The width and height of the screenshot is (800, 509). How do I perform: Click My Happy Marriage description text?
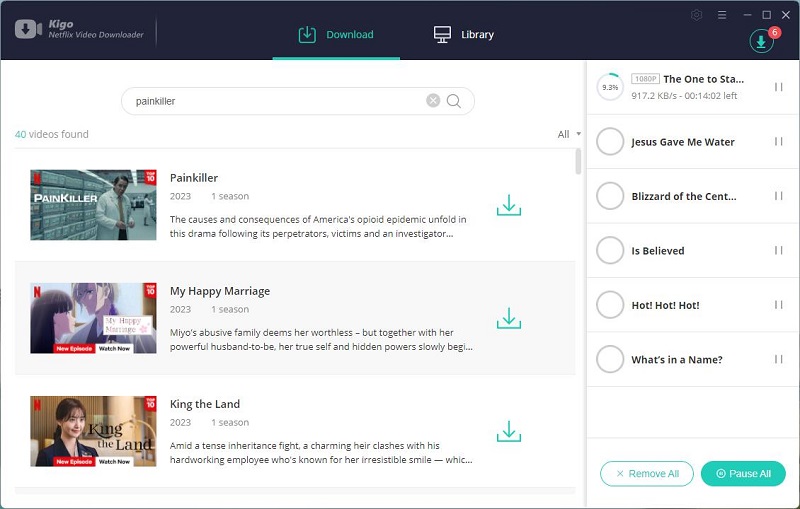coord(321,340)
